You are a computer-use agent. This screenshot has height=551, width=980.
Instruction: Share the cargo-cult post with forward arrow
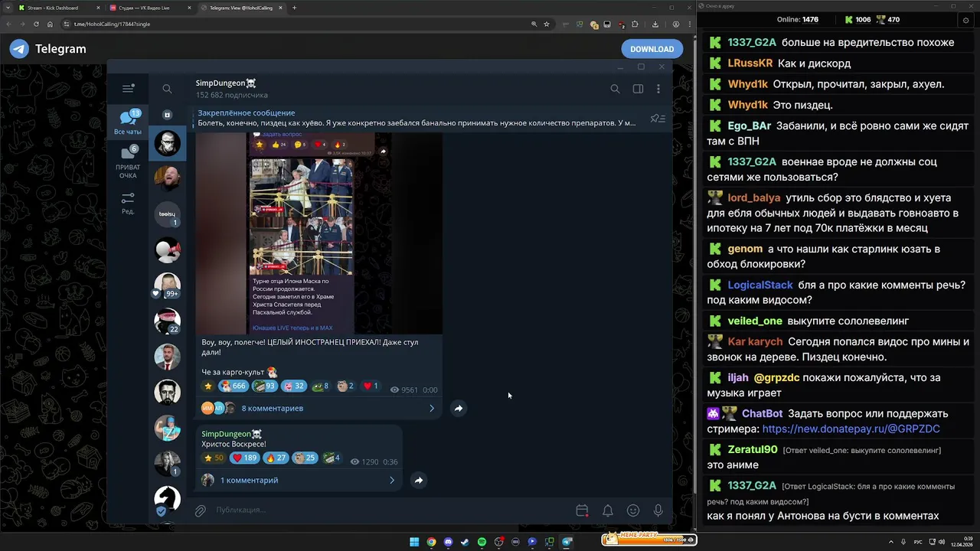(x=458, y=409)
